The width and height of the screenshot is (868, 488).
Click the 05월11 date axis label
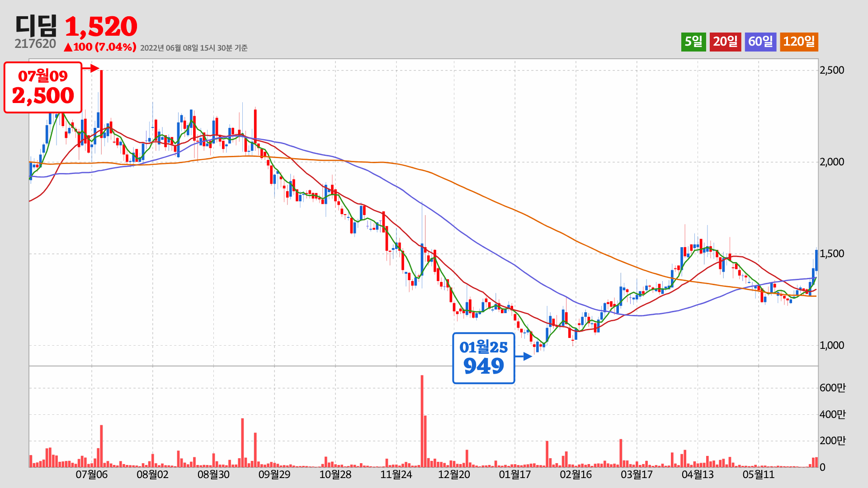(759, 475)
